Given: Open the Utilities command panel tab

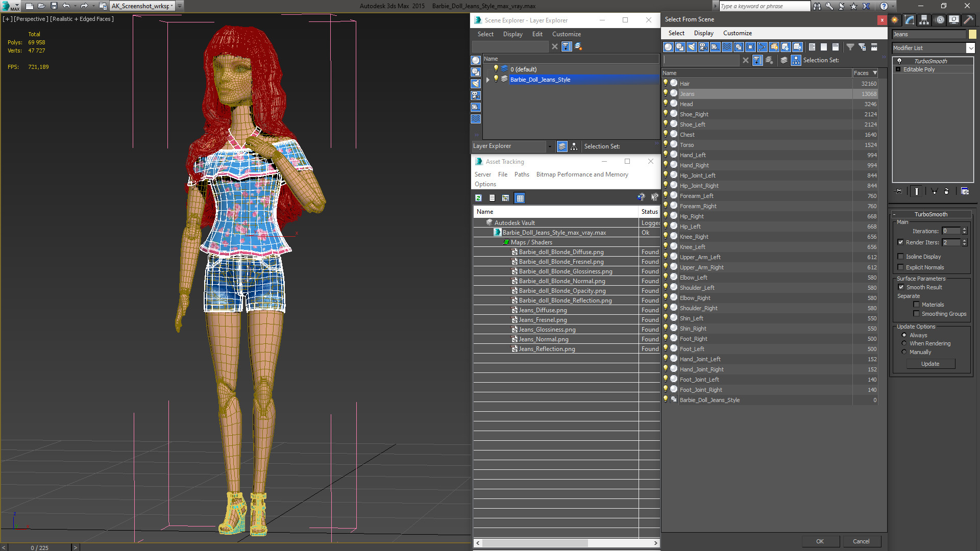Looking at the screenshot, I should coord(968,20).
